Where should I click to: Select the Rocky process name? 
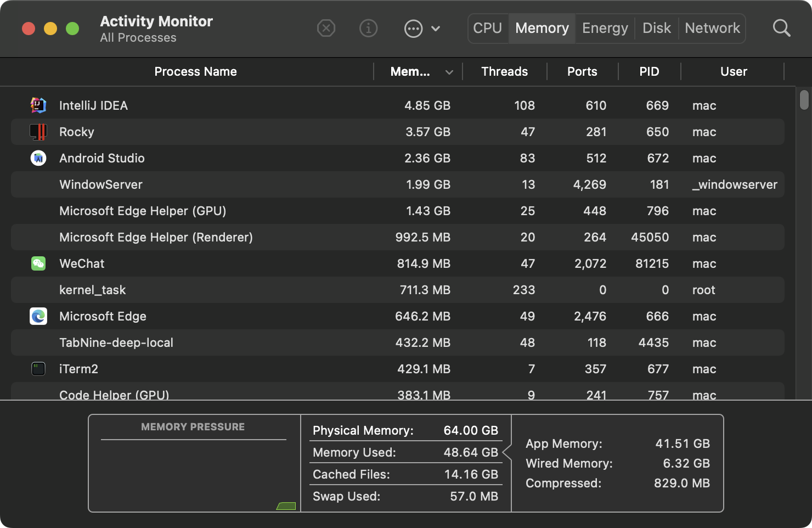[77, 132]
